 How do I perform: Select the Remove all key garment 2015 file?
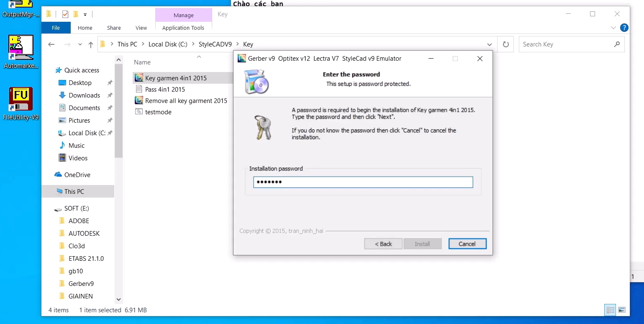point(186,101)
